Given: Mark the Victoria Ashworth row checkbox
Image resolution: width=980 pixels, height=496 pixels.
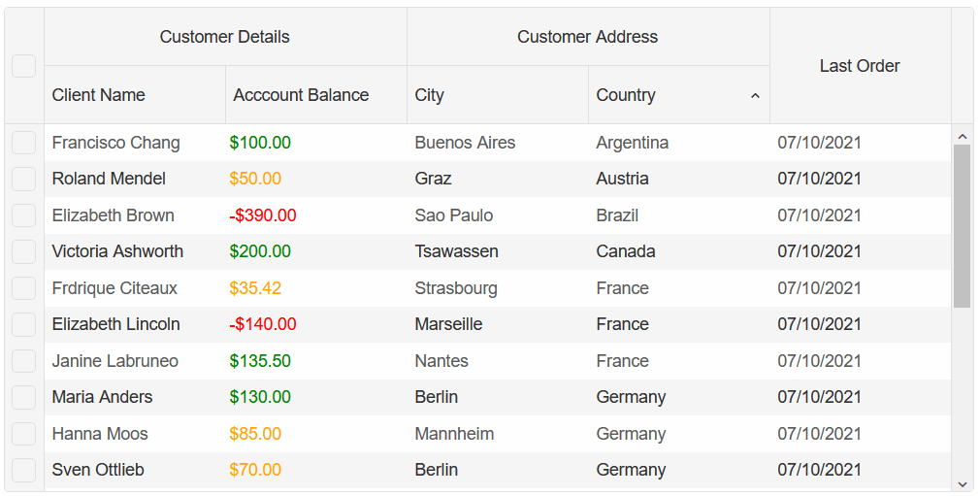Looking at the screenshot, I should click(x=23, y=251).
